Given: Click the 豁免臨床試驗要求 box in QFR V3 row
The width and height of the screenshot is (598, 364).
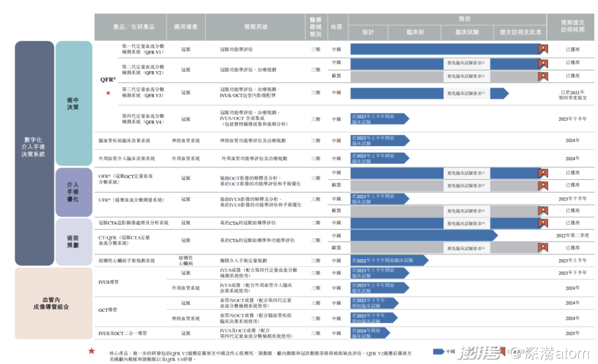Looking at the screenshot, I should (466, 93).
